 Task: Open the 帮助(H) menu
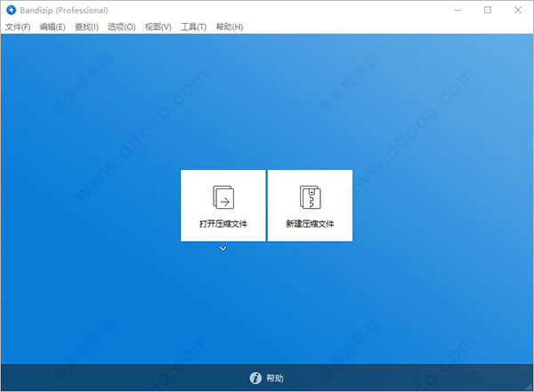pos(230,27)
